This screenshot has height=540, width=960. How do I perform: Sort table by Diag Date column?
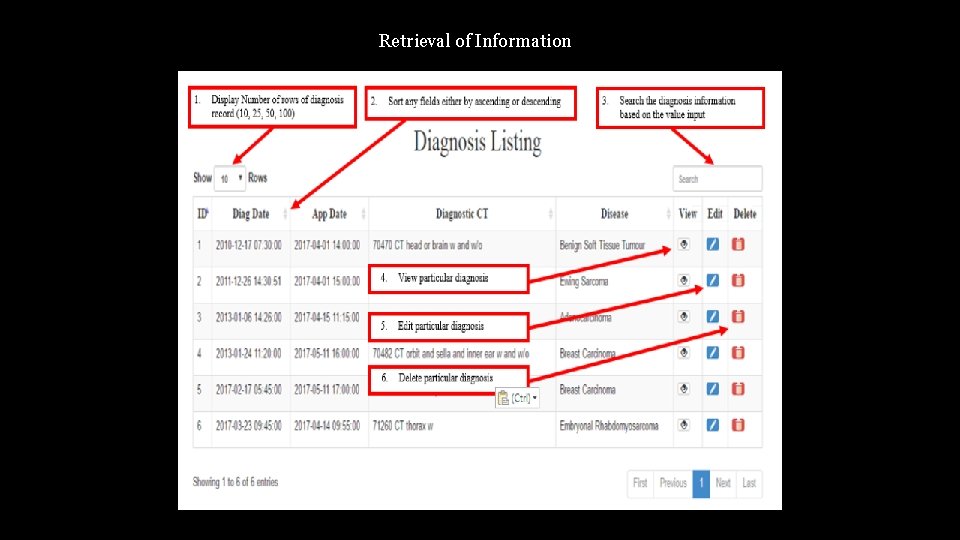[x=251, y=214]
